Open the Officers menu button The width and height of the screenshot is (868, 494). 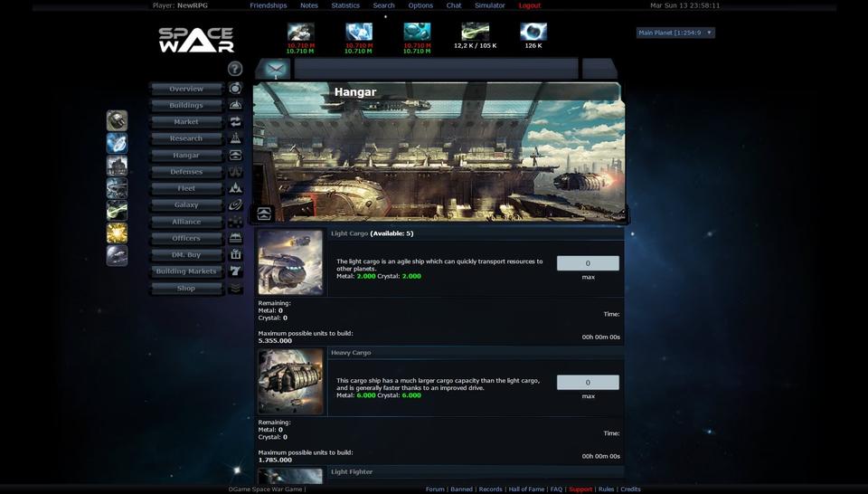point(186,238)
